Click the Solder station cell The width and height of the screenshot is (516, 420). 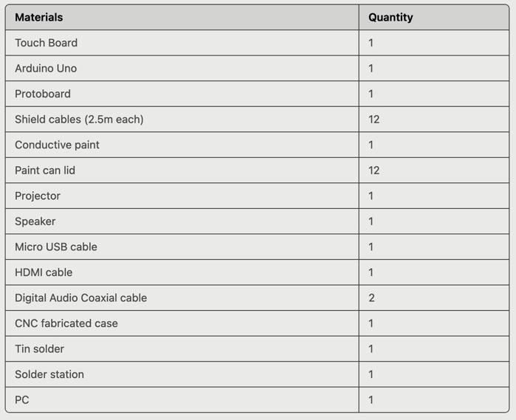tap(49, 374)
